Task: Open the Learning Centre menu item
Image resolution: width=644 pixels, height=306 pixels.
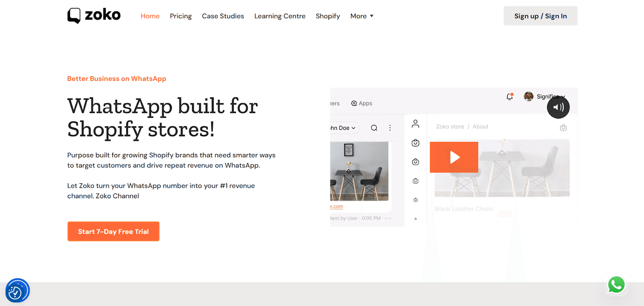Action: click(280, 16)
